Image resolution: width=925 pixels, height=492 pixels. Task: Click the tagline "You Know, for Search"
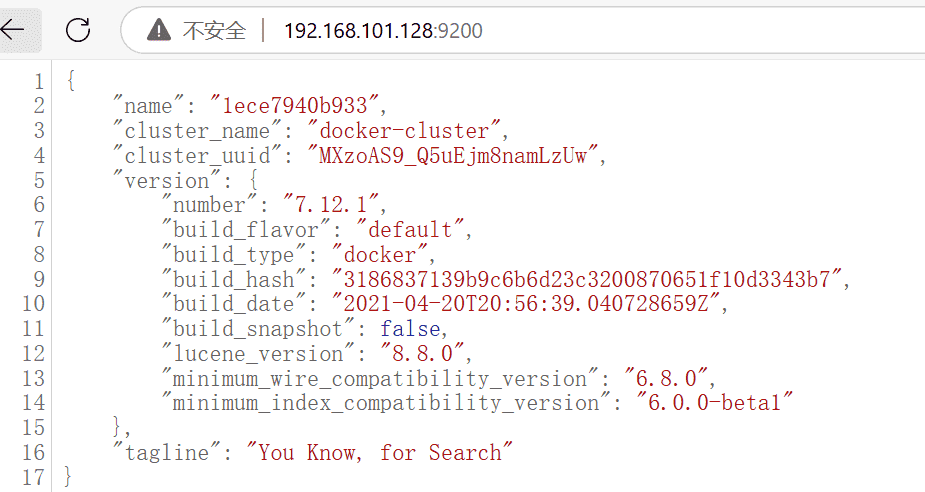(x=379, y=452)
